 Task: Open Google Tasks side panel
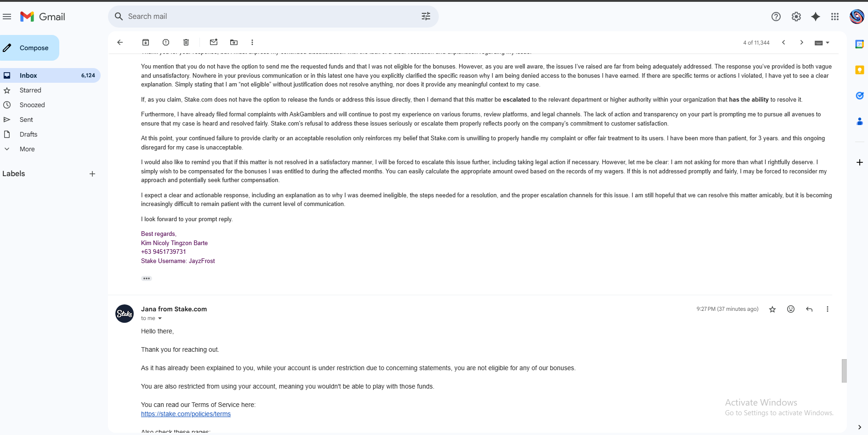[859, 96]
